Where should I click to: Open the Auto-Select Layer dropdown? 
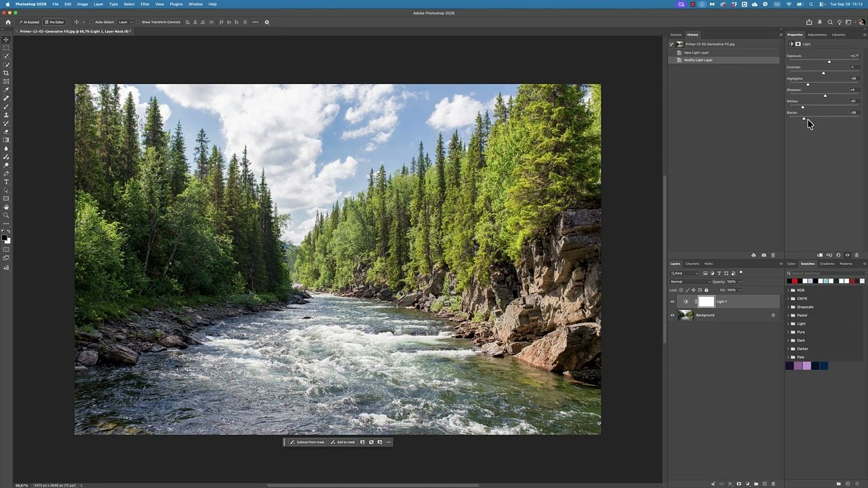(x=125, y=22)
